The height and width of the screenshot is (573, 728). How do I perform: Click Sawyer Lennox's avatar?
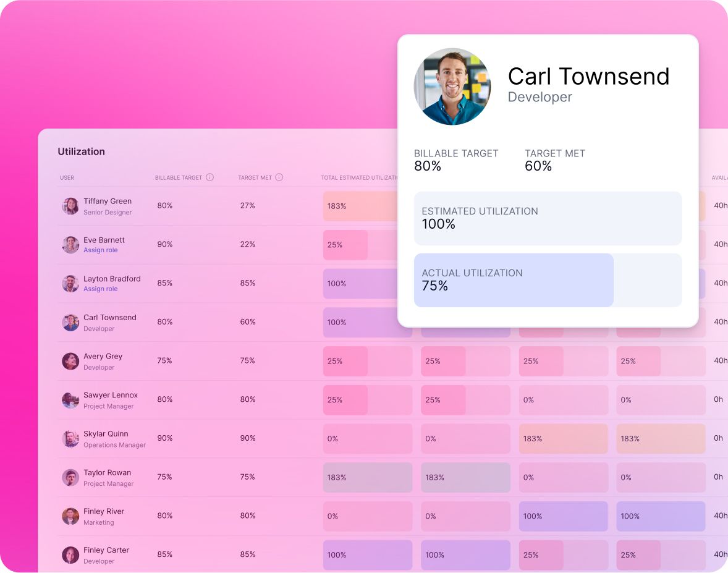[70, 400]
